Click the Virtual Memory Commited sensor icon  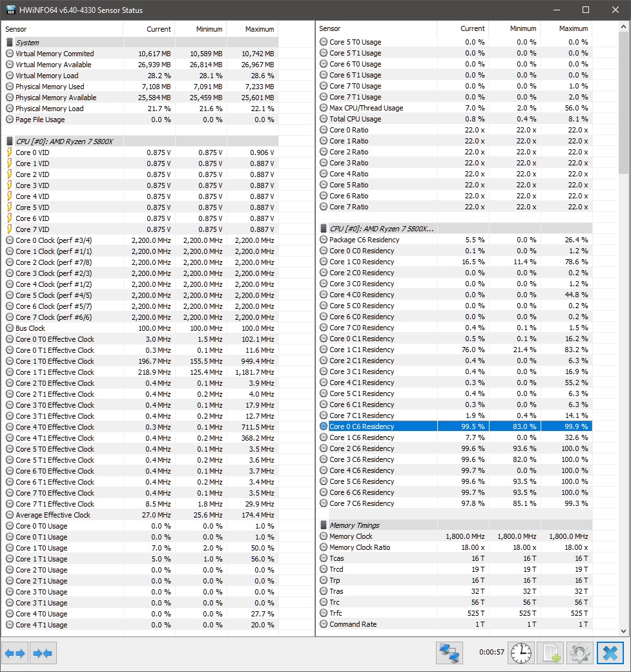tap(10, 54)
